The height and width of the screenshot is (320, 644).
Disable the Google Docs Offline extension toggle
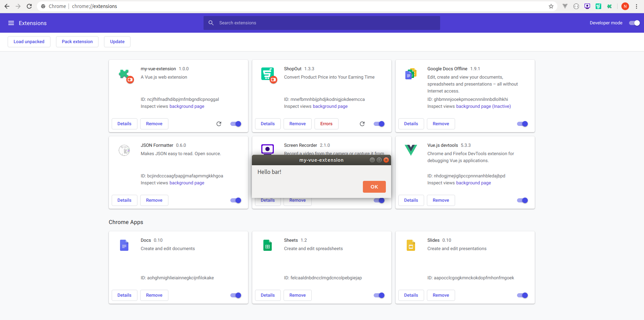[x=522, y=124]
